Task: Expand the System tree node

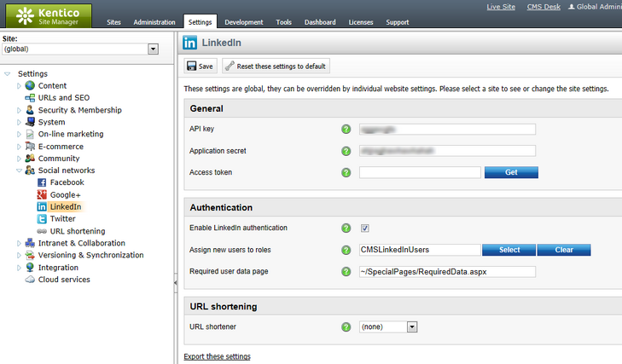Action: (x=19, y=122)
